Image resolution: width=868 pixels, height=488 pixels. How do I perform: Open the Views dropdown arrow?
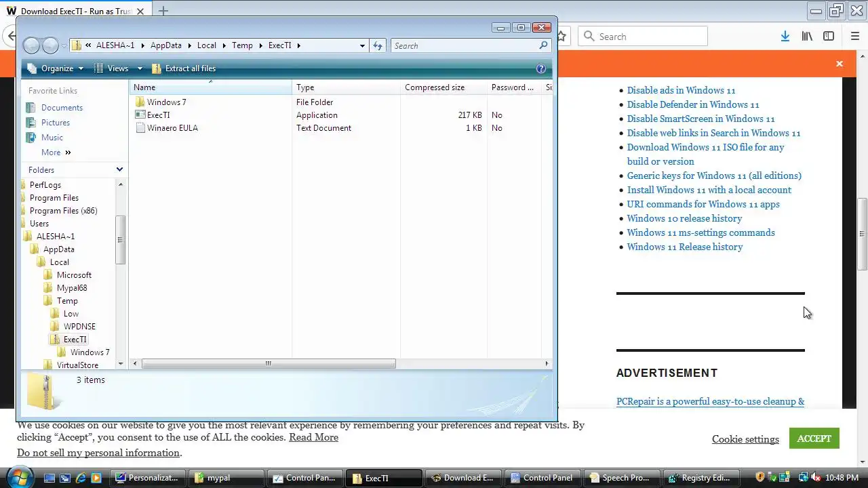tap(140, 68)
